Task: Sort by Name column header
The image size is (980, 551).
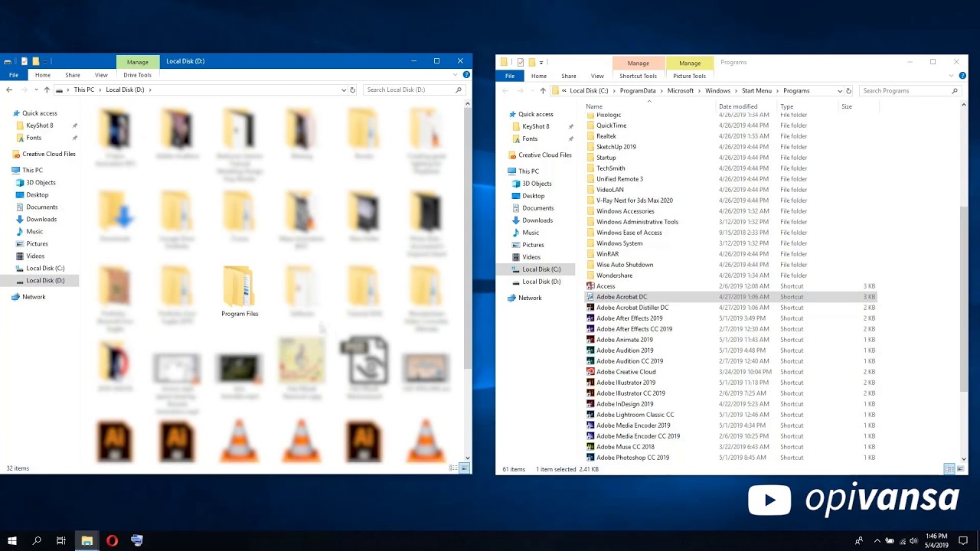Action: tap(594, 106)
